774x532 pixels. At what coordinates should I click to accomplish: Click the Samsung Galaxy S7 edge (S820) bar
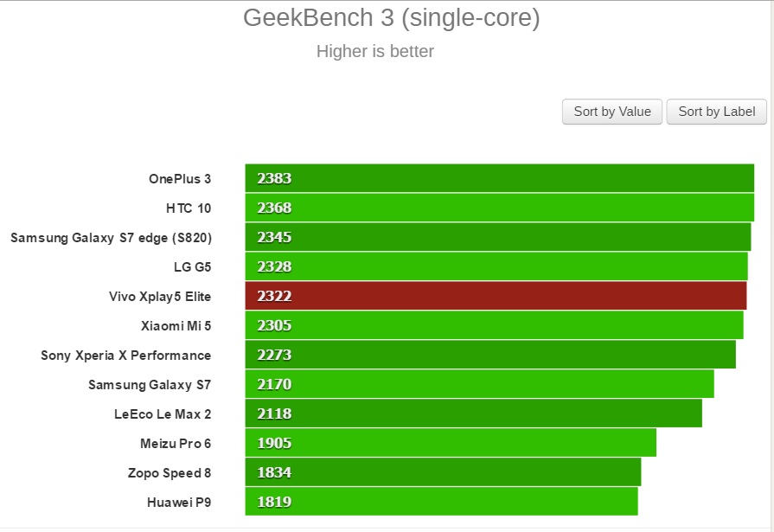click(x=493, y=237)
